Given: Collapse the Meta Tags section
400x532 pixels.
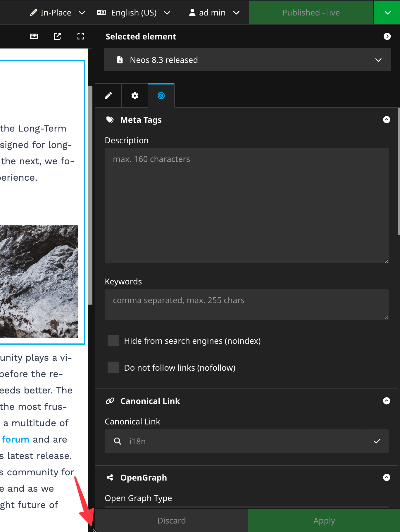Looking at the screenshot, I should tap(387, 120).
